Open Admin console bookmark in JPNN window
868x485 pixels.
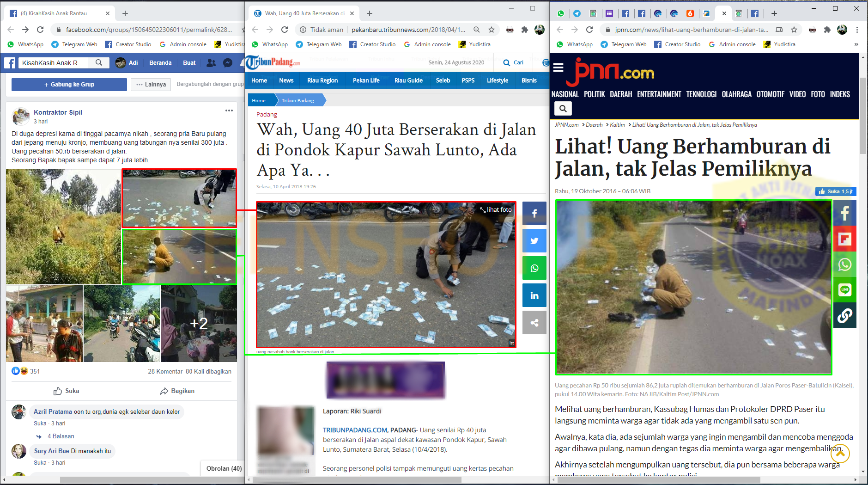pos(732,44)
